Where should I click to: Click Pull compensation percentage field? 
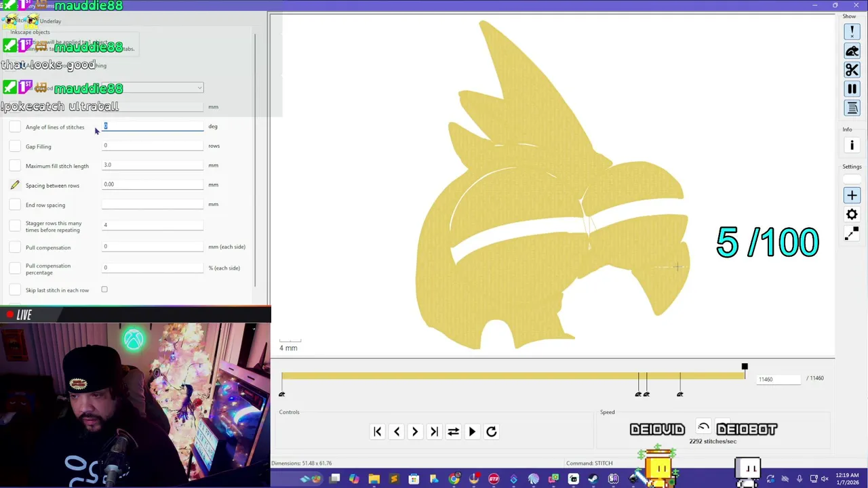coord(153,268)
